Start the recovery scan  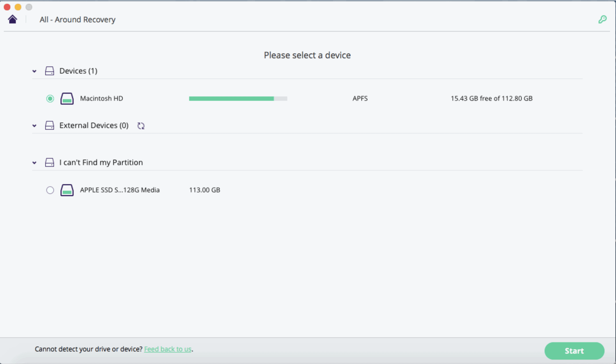[x=574, y=351]
